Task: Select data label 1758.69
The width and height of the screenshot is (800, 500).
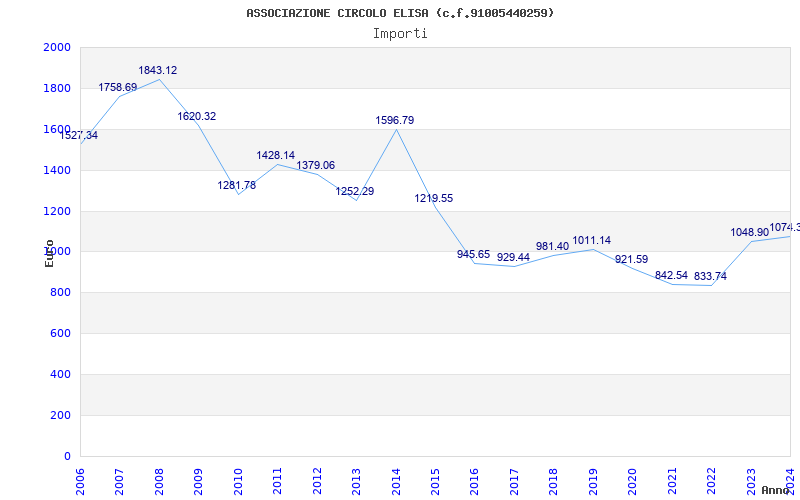Action: click(x=118, y=87)
